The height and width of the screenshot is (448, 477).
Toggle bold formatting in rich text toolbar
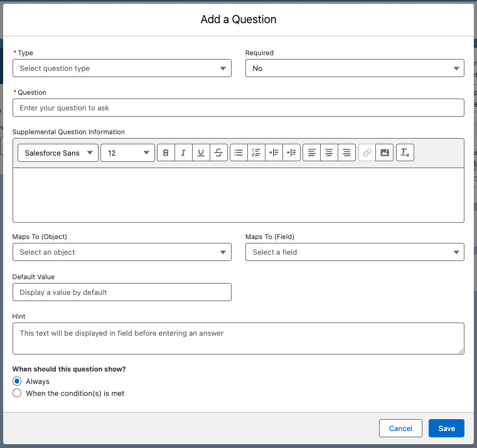[x=166, y=152]
